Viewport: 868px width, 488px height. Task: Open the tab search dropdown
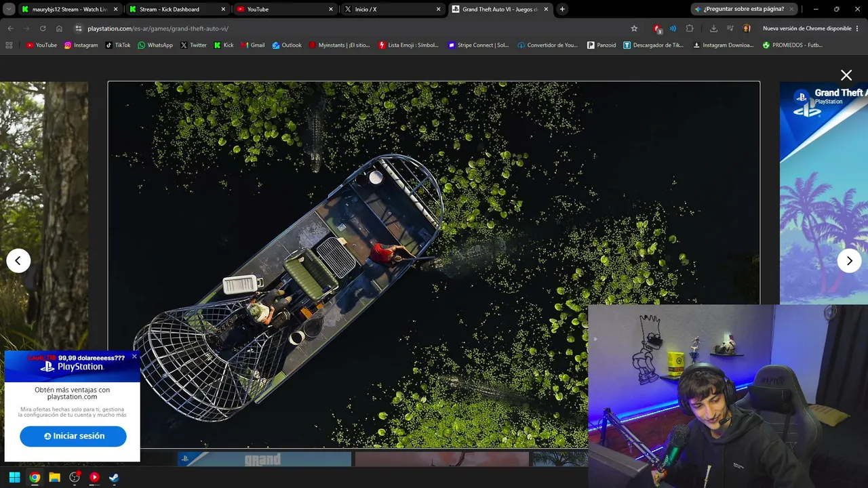(9, 9)
